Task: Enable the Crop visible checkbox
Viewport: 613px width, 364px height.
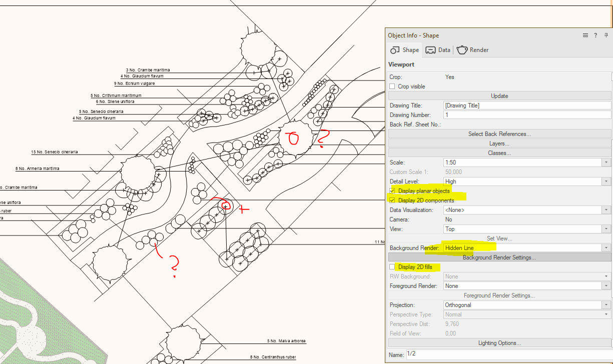Action: click(x=392, y=86)
